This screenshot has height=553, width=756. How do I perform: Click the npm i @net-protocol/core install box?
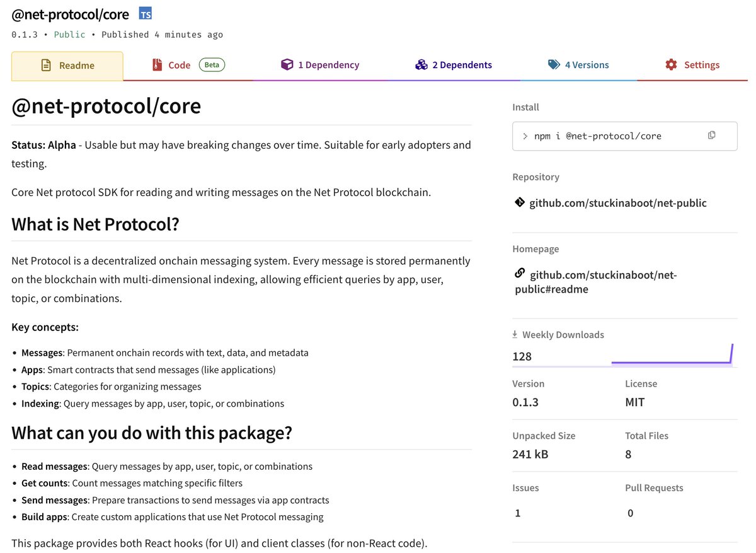click(625, 136)
